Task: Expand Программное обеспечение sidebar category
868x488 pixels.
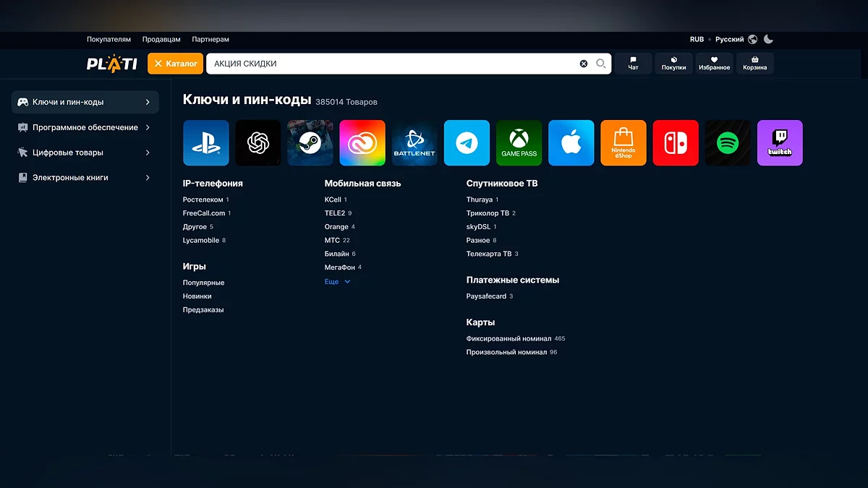Action: pyautogui.click(x=85, y=127)
